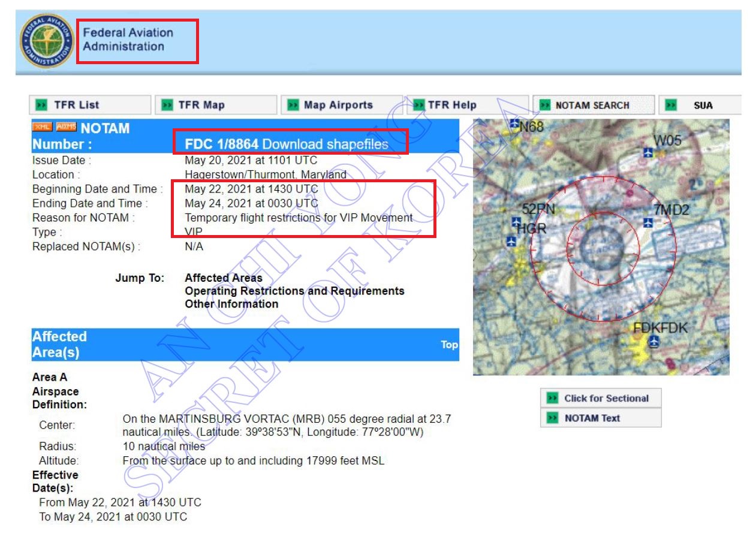Click the FDK airport symbol on map
The height and width of the screenshot is (536, 756).
(x=654, y=342)
